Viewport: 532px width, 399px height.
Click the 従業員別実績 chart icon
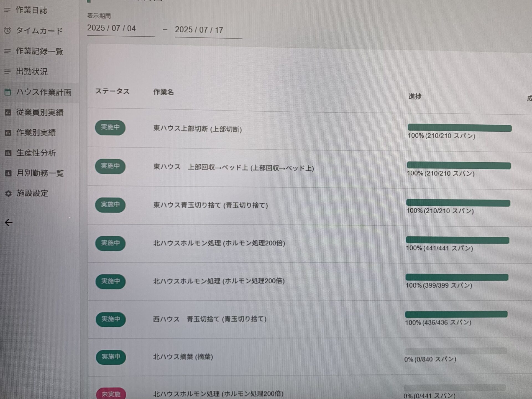(x=8, y=112)
